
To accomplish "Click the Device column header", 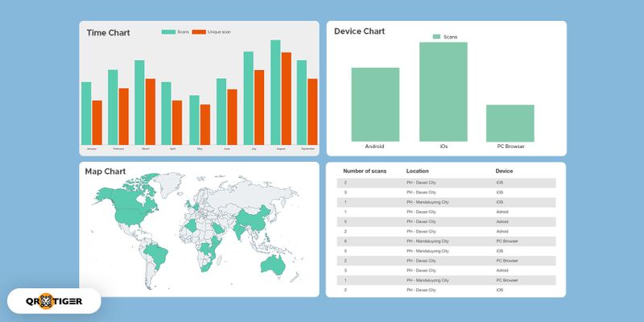I will pos(504,171).
